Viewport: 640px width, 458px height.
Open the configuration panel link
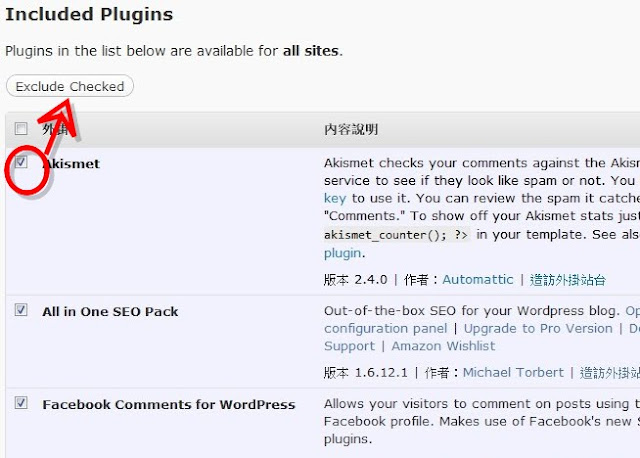point(386,329)
